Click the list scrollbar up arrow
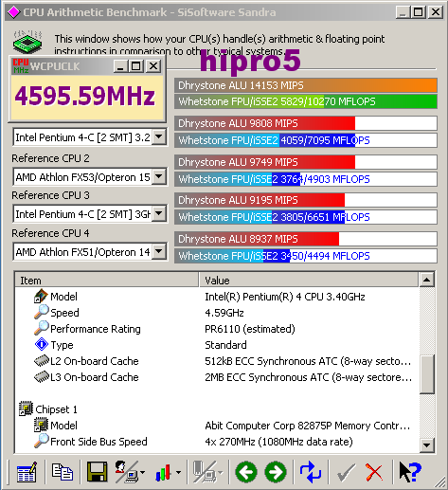Viewport: 448px width, 490px height. coord(427,280)
